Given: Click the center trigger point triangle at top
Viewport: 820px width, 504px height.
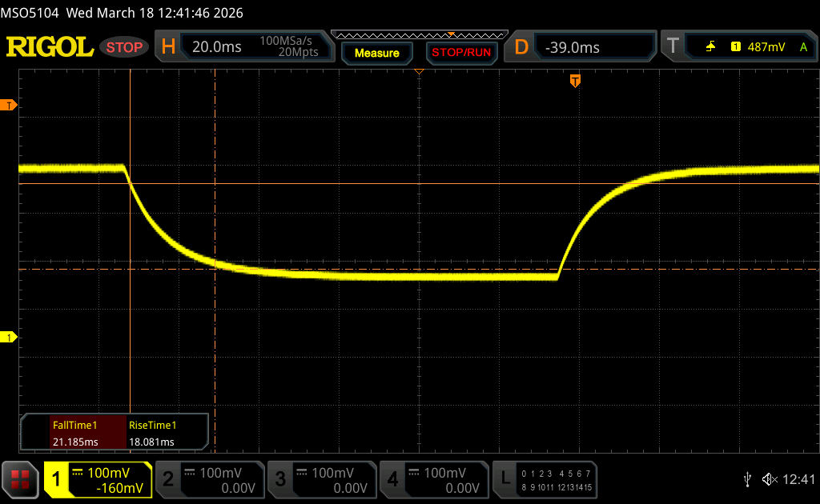Looking at the screenshot, I should pyautogui.click(x=418, y=73).
